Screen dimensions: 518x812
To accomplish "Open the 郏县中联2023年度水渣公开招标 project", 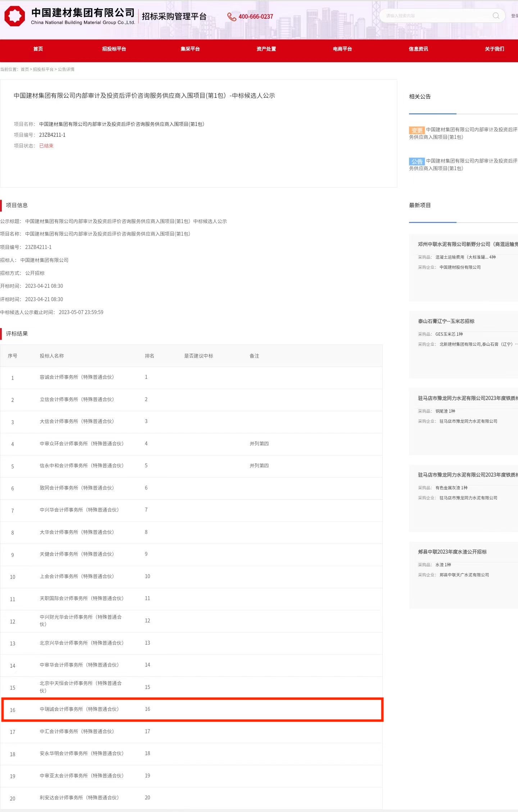I will click(x=463, y=575).
